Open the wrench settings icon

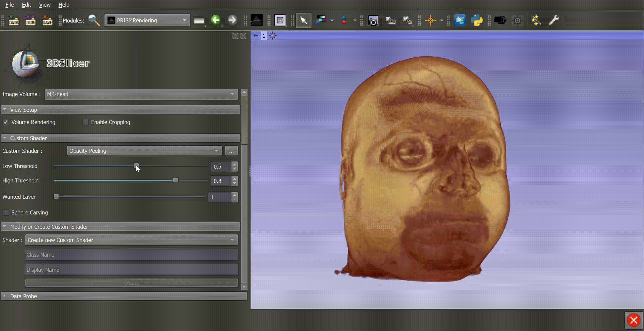click(x=554, y=20)
